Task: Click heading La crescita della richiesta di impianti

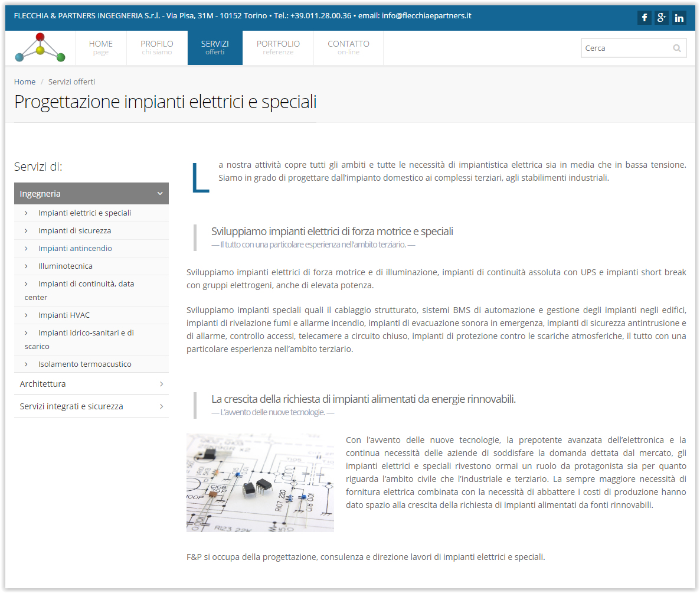Action: [364, 399]
